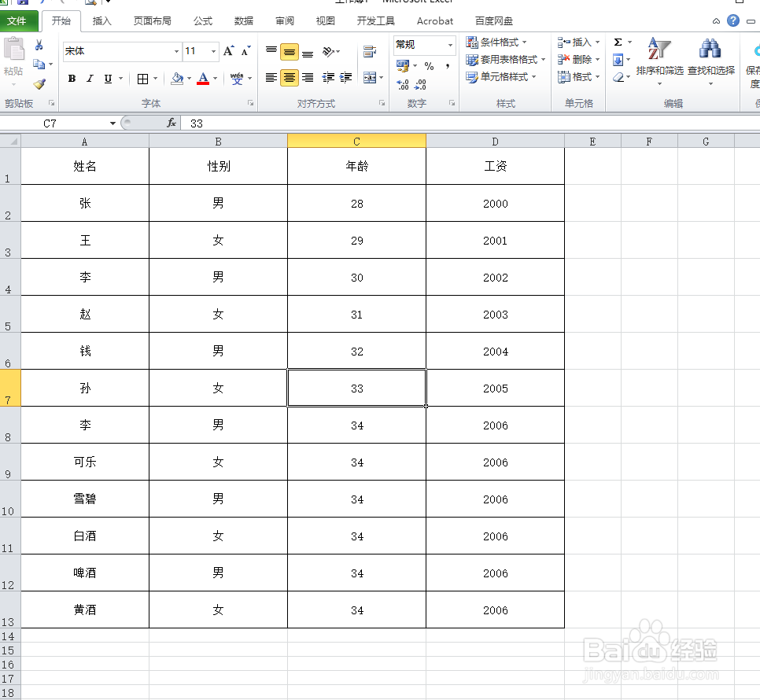Click the Insert (插入) cells button
Viewport: 760px width, 700px height.
(579, 42)
